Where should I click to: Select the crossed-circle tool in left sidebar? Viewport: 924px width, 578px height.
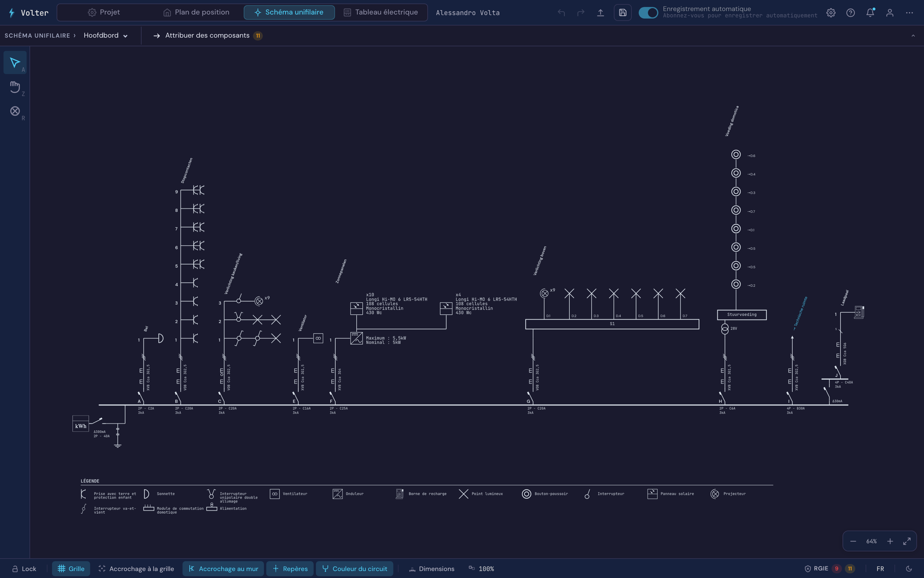(x=15, y=111)
